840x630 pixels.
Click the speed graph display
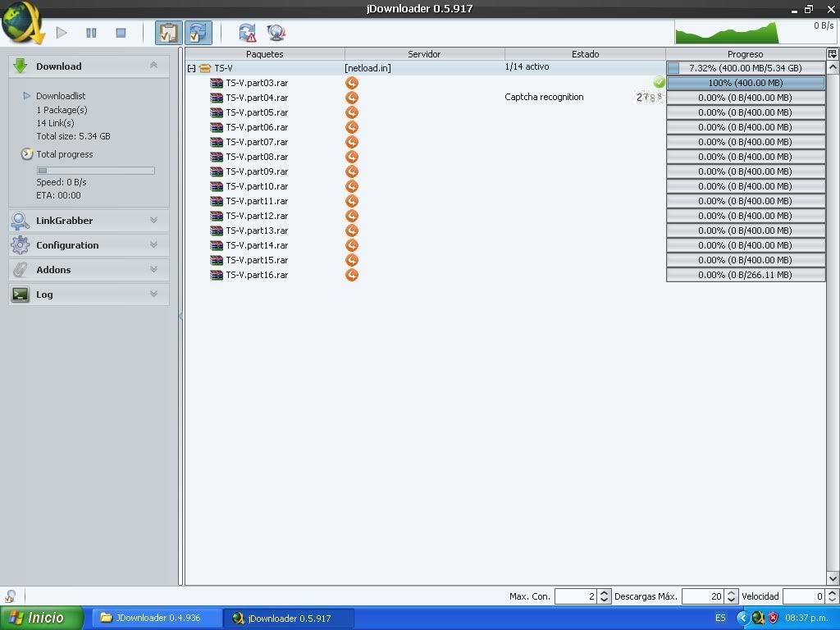(x=755, y=32)
